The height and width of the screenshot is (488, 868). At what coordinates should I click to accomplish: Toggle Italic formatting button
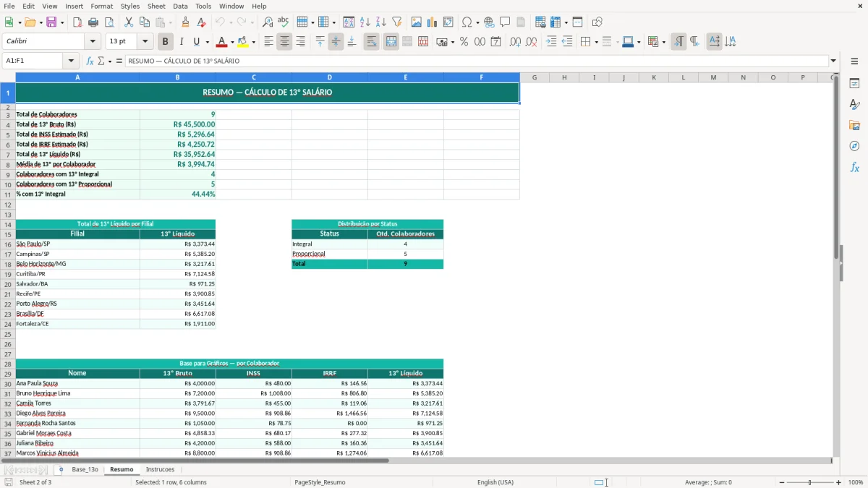click(x=181, y=42)
